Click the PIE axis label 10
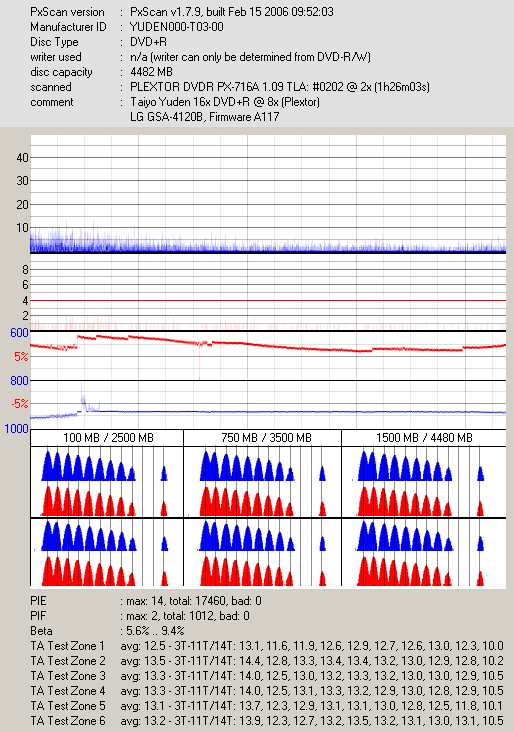Screen dimensions: 514x732 (x=22, y=228)
